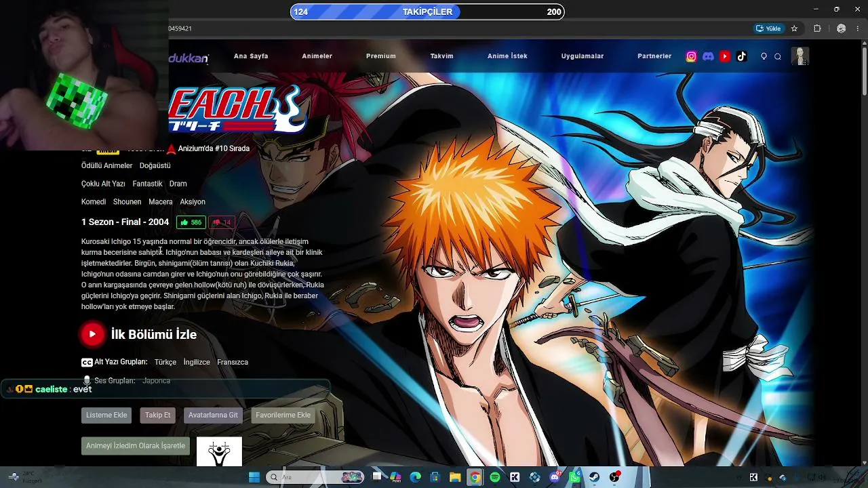Open Spotify from the taskbar

click(x=495, y=477)
